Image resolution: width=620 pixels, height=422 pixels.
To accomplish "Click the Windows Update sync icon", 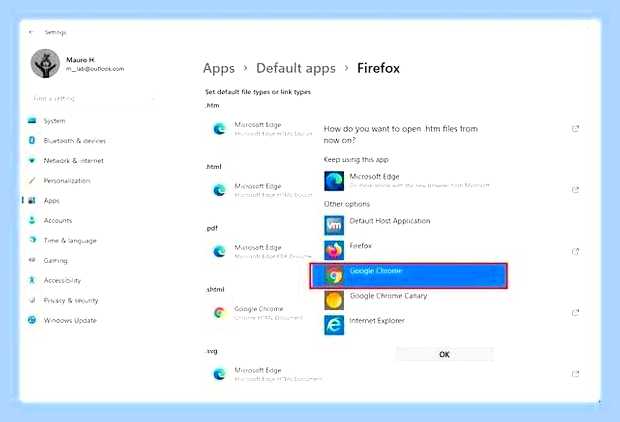I will [x=32, y=320].
